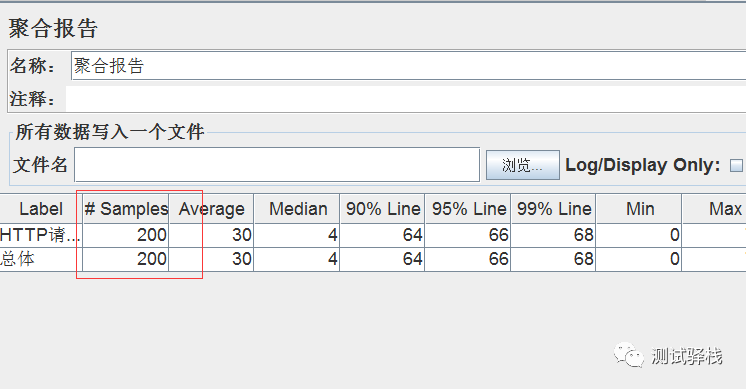Sort by the Label column header

pyautogui.click(x=41, y=209)
